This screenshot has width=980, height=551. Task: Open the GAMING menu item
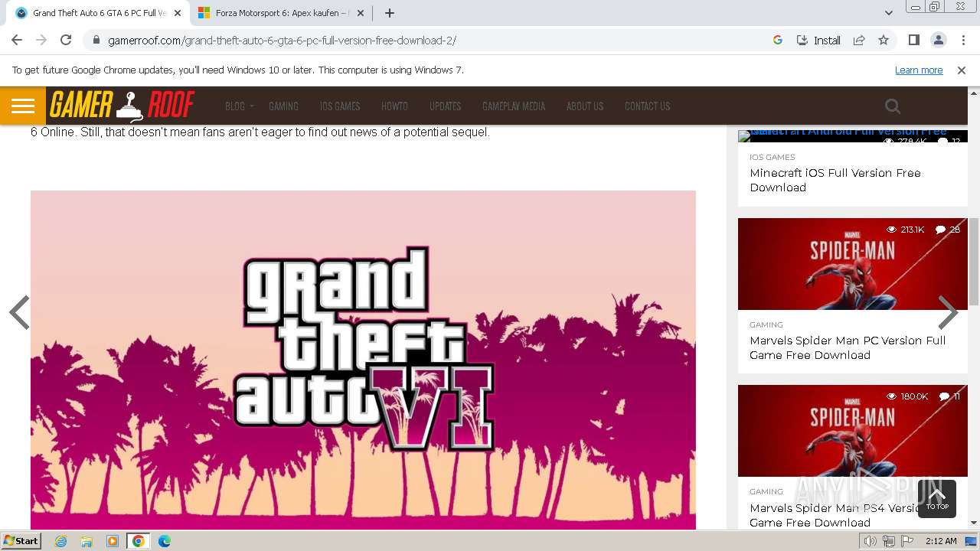tap(283, 106)
